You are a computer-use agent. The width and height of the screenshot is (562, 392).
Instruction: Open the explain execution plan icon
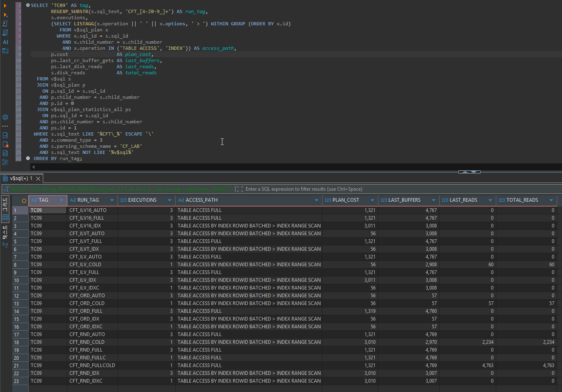(x=5, y=33)
